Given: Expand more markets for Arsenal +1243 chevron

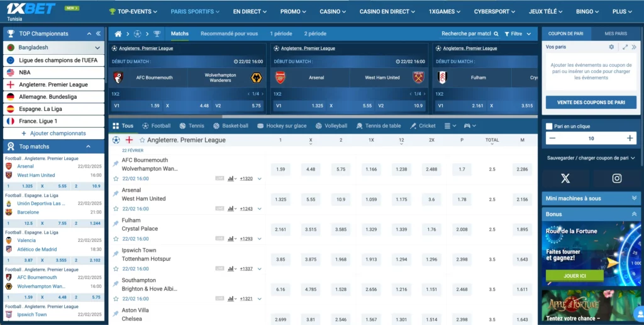Looking at the screenshot, I should (x=260, y=208).
